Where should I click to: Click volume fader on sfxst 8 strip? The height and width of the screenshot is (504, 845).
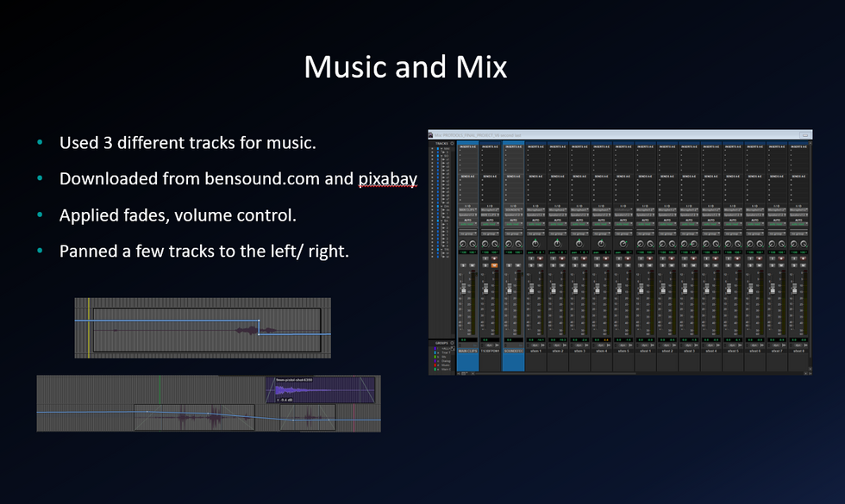[x=794, y=289]
